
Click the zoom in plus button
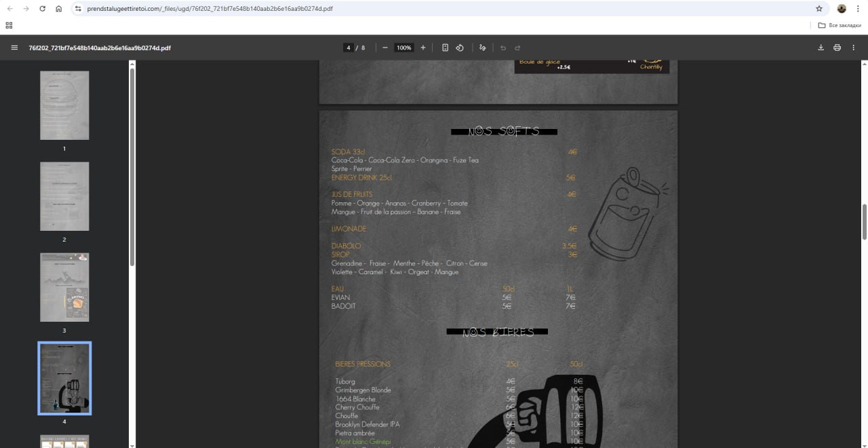click(x=423, y=48)
